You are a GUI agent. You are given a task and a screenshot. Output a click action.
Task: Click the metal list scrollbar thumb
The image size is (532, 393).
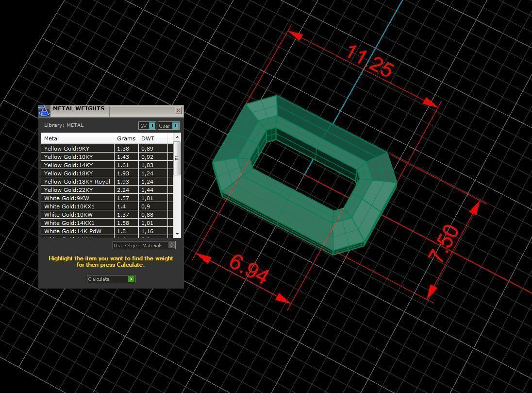tap(177, 158)
